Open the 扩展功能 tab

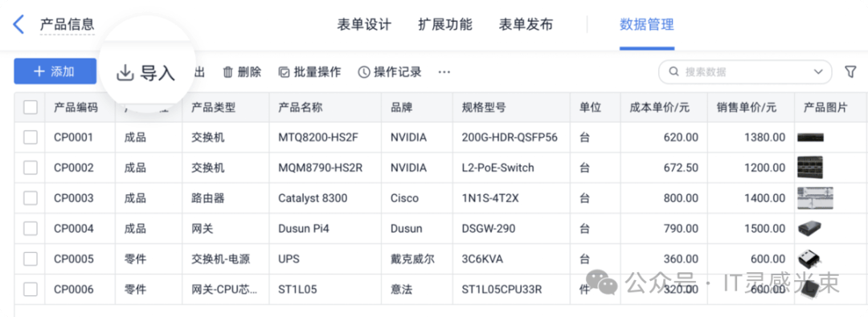click(x=445, y=25)
